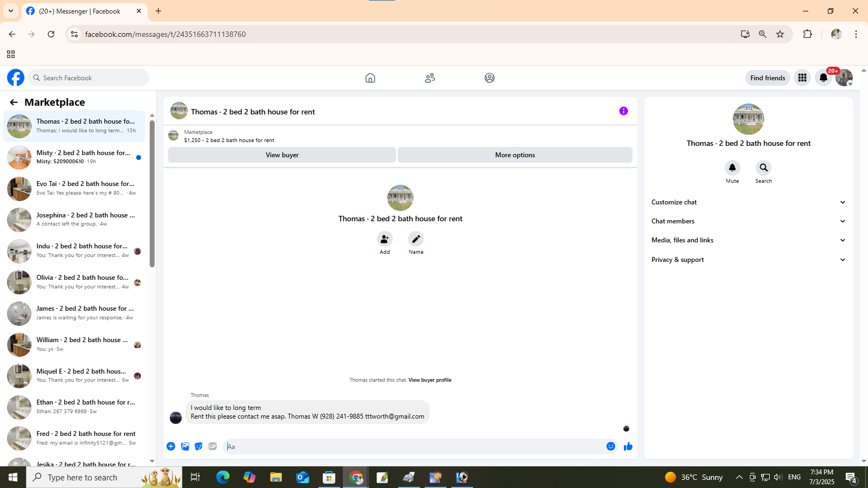The height and width of the screenshot is (488, 868).
Task: Open Chrome extensions puzzle icon
Action: (807, 34)
